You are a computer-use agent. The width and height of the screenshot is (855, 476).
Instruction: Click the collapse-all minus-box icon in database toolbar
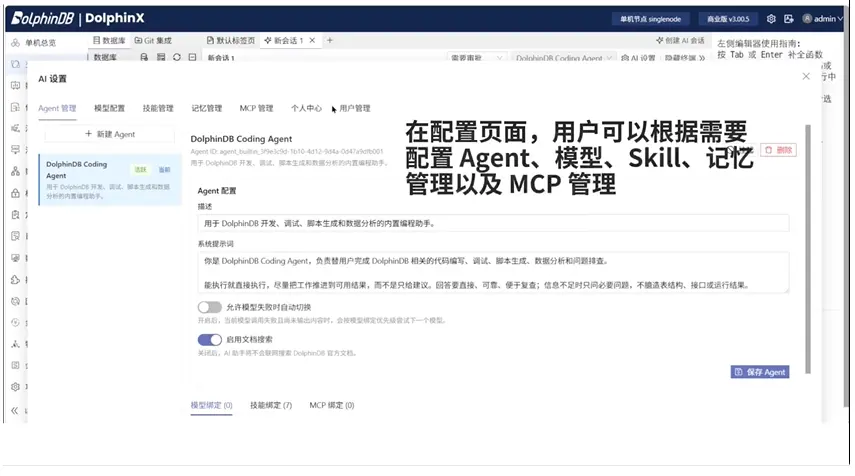(192, 57)
